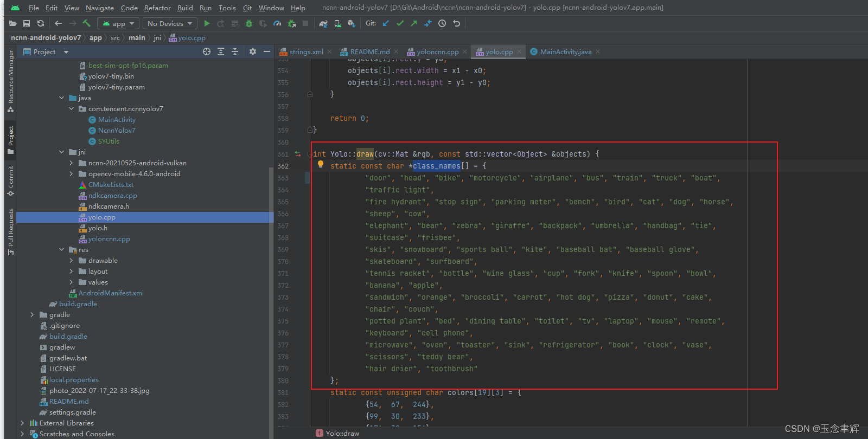Screen dimensions: 868x439
Task: Hide the Project panel with minus icon
Action: pos(266,51)
